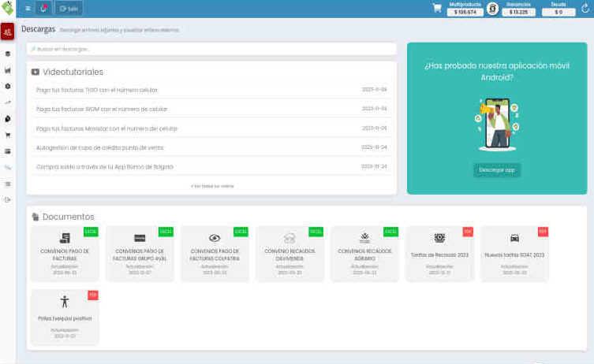Click the Salir logout button
Image resolution: width=594 pixels, height=364 pixels.
[69, 9]
